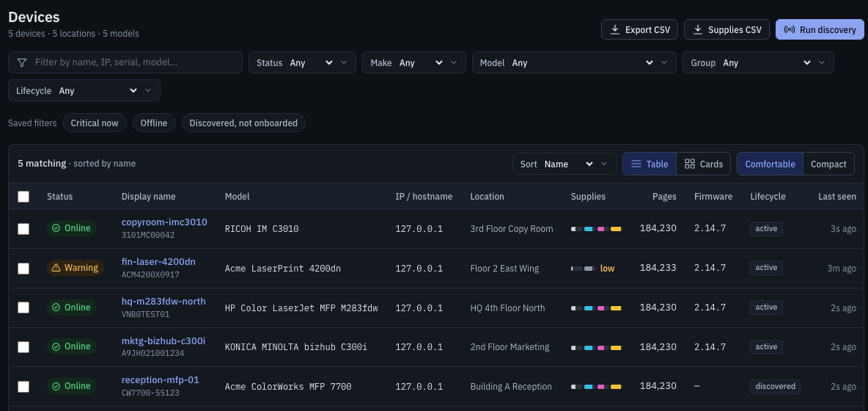Click the warning triangle icon on fin-laser-4200dn

click(56, 268)
